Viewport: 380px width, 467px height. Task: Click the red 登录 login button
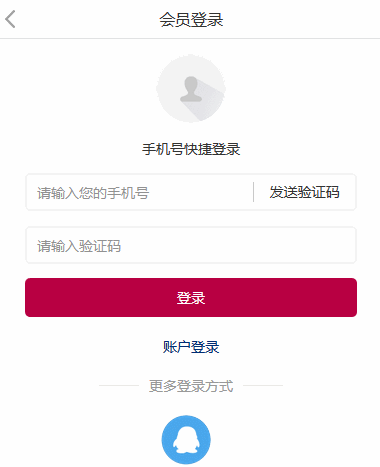click(x=191, y=297)
